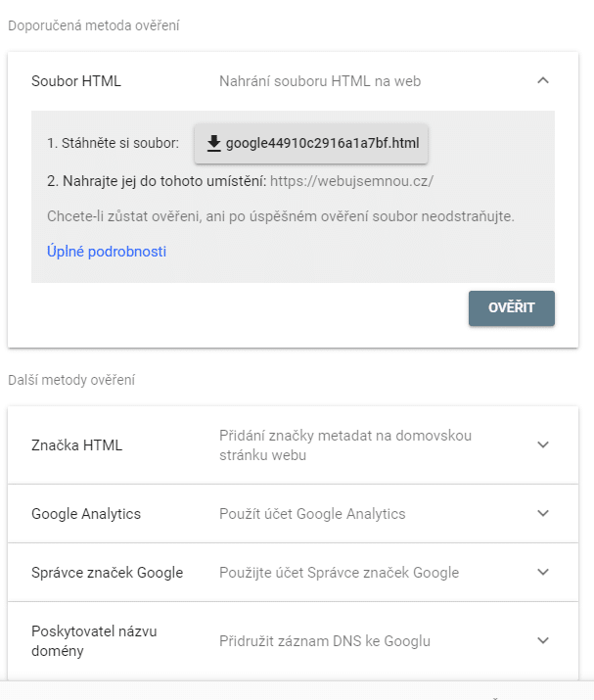Click Použít účet Google Analytics description

[x=312, y=514]
